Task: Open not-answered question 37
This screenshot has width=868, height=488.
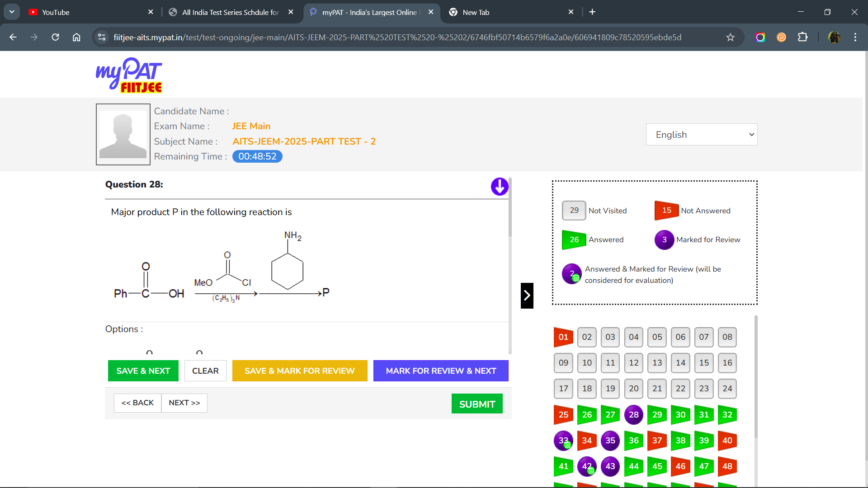Action: [657, 441]
